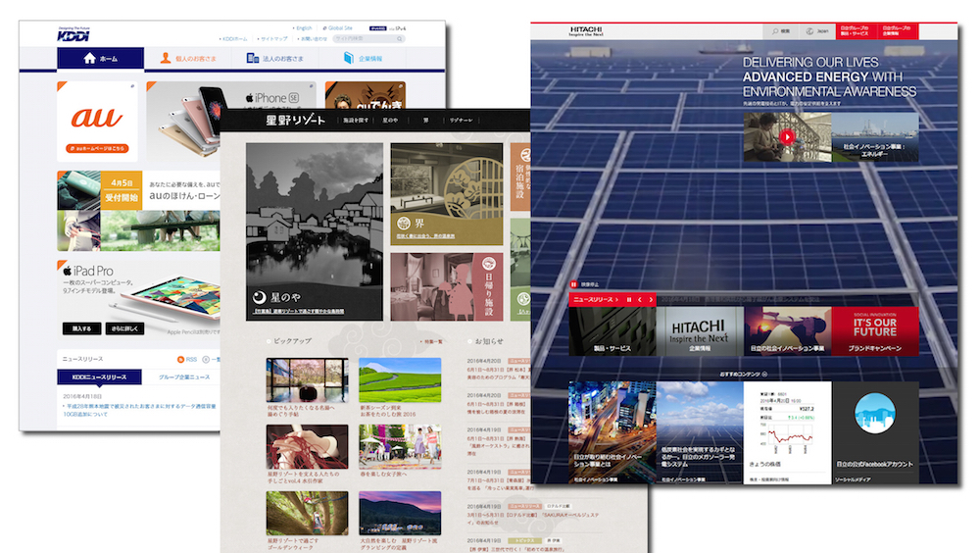Expand the おすすめコンテンツ section

[744, 375]
